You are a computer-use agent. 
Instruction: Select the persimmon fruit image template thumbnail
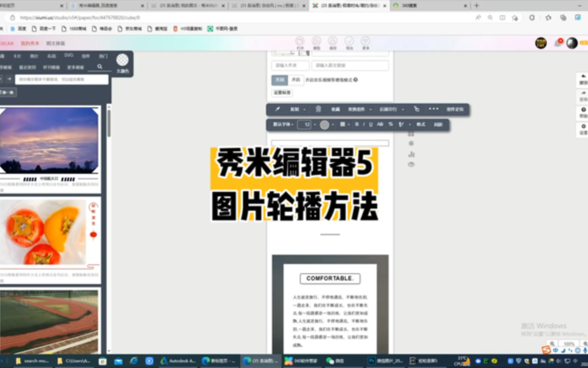tap(43, 232)
